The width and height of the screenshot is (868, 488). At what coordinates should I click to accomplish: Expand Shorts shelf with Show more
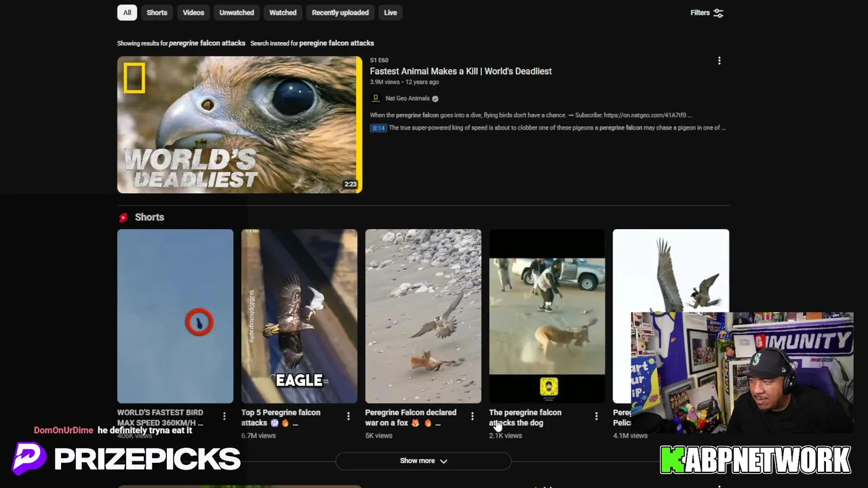pos(423,461)
